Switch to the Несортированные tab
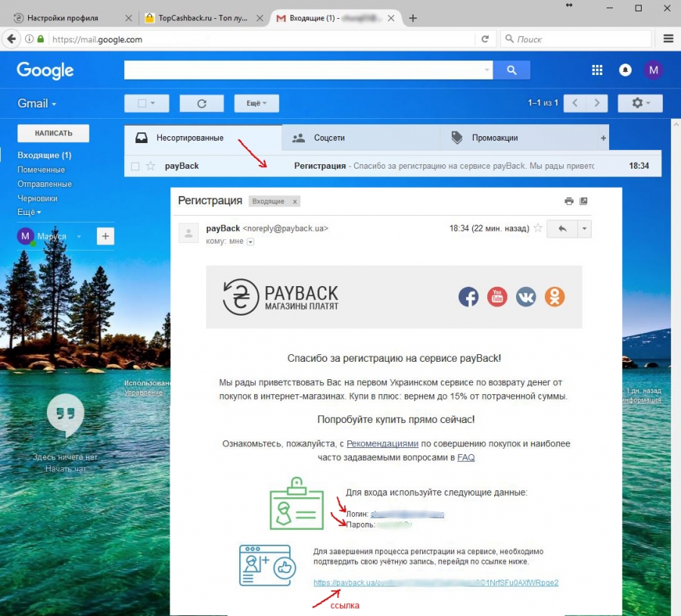Image resolution: width=681 pixels, height=616 pixels. tap(203, 138)
